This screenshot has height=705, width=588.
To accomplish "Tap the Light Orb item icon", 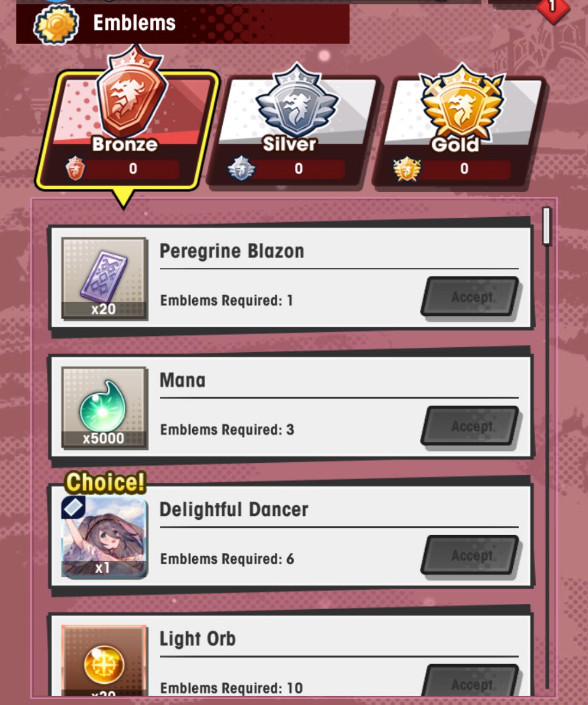I will tap(104, 660).
